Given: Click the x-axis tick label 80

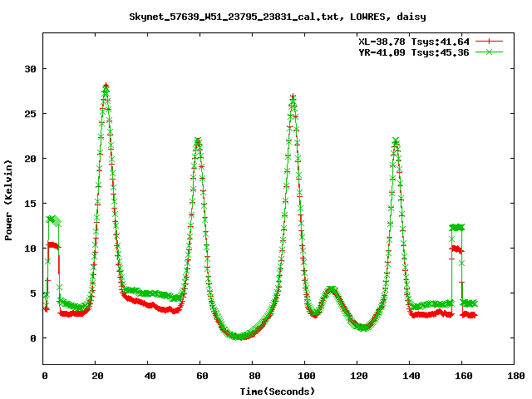Looking at the screenshot, I should point(254,376).
